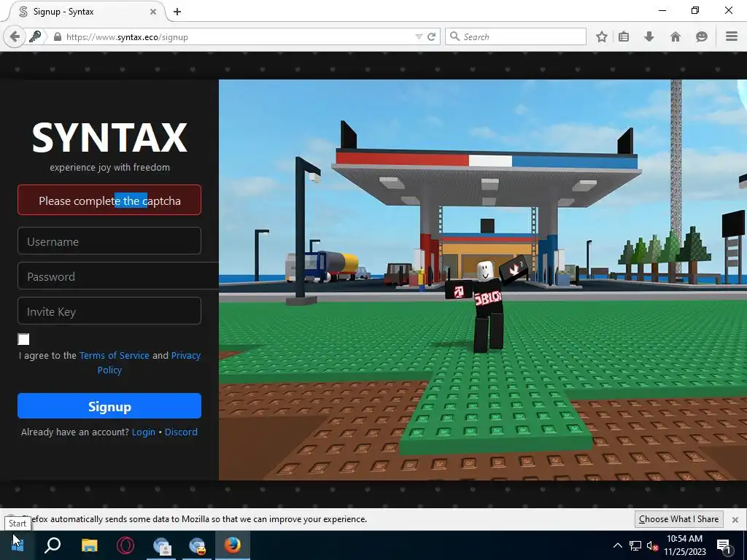Switch to Firefox taskbar icon

[x=233, y=545]
